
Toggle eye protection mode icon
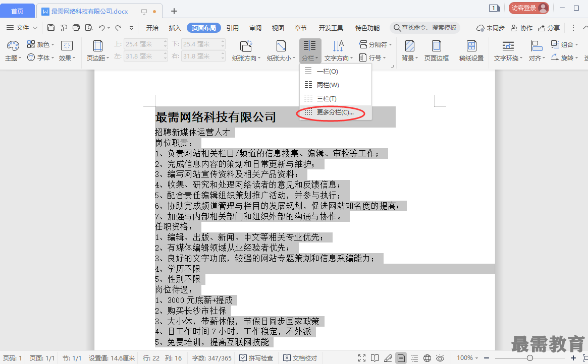click(440, 358)
